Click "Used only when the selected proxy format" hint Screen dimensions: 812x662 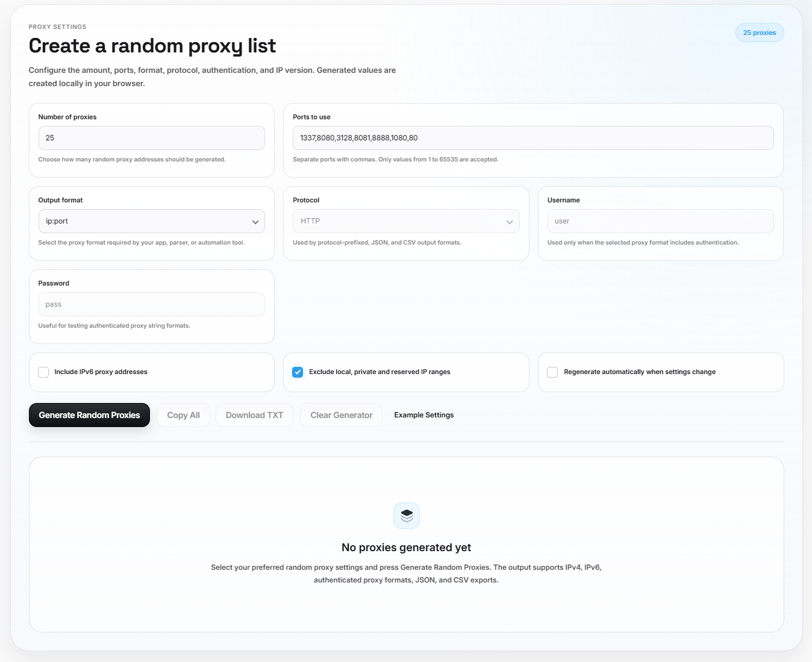coord(643,243)
